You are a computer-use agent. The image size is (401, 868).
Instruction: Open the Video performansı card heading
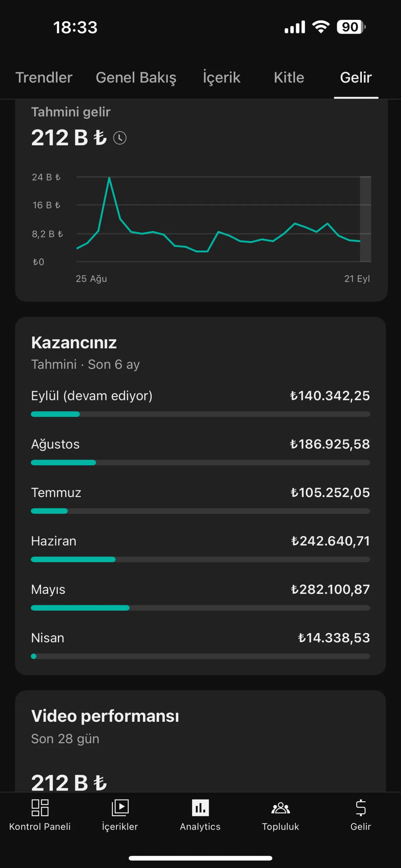(105, 716)
